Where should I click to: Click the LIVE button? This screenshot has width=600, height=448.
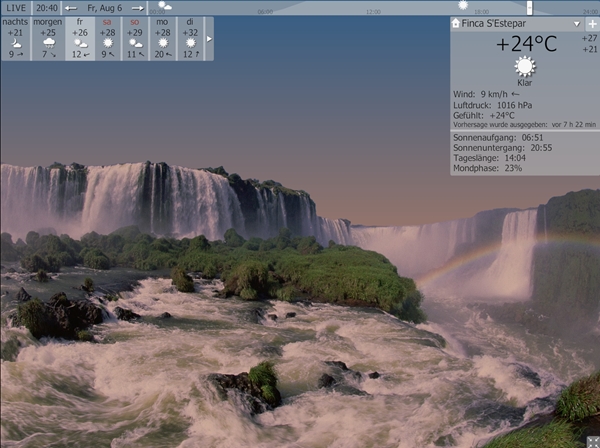(16, 8)
